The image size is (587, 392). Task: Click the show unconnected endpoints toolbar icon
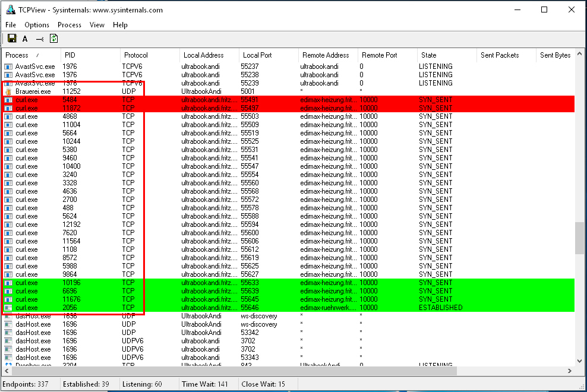(39, 39)
